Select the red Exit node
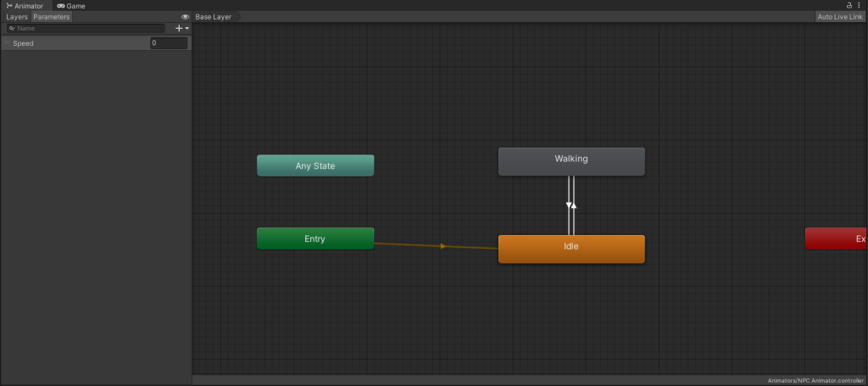868x386 pixels. [836, 238]
